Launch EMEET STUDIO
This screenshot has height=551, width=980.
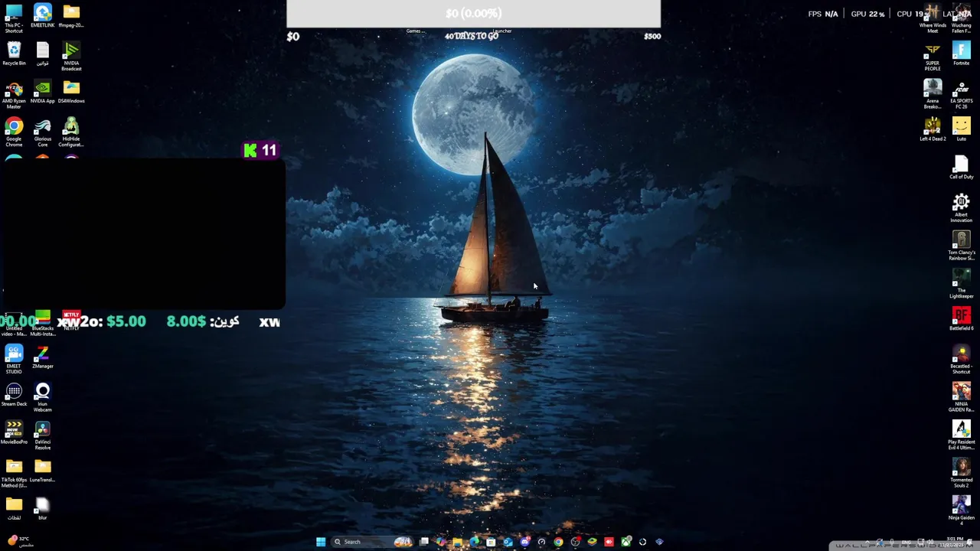[14, 360]
